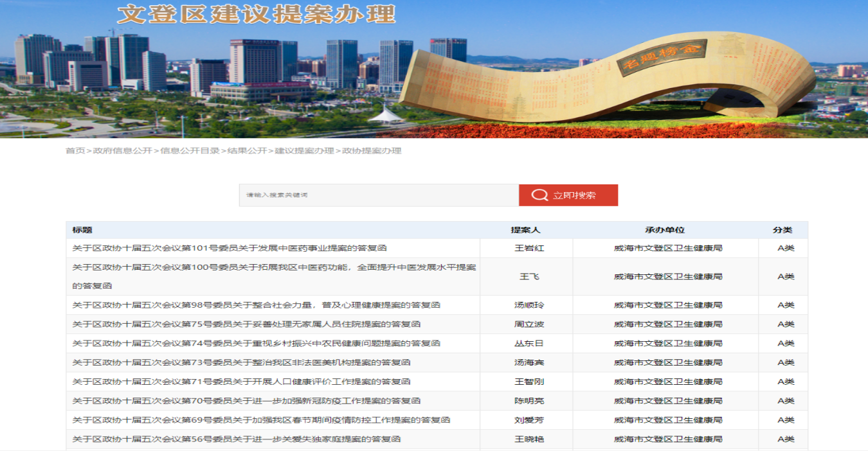Open proposal No. 101 on 发展中医药事业
This screenshot has height=451, width=868.
click(230, 248)
